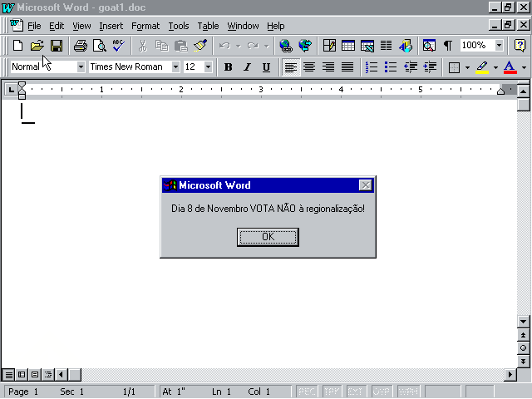The width and height of the screenshot is (532, 399).
Task: Insert a hyperlink using the globe-link icon
Action: pos(286,46)
